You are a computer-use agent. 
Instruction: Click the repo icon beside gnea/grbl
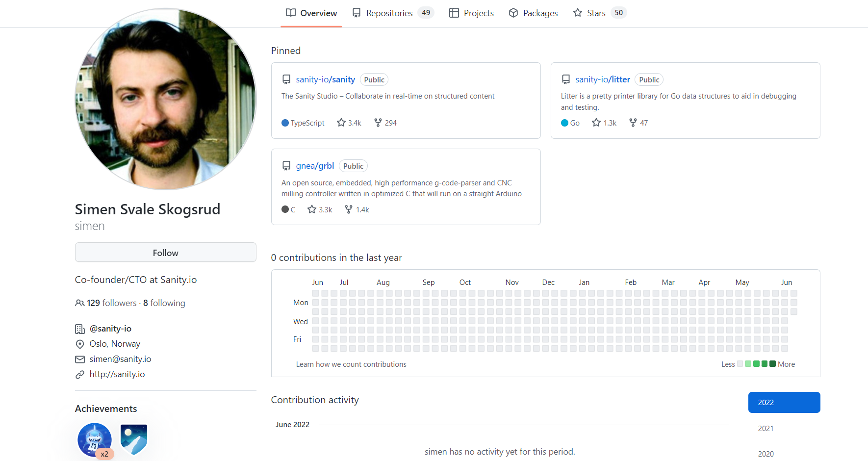click(x=286, y=166)
